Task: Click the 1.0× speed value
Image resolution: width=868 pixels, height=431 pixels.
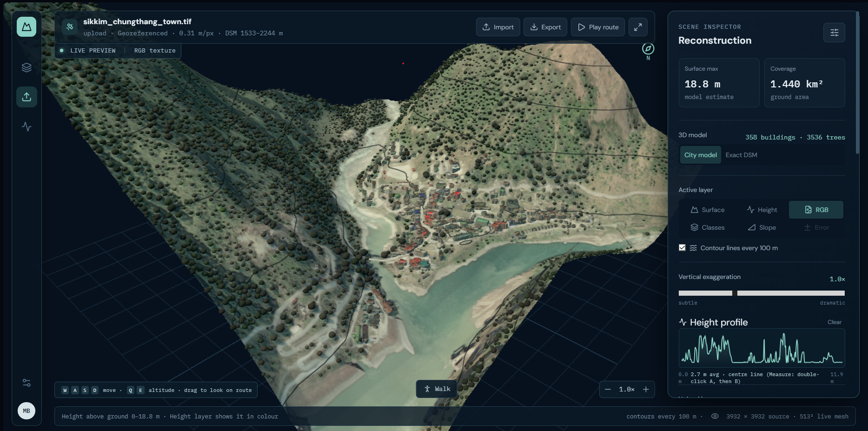Action: tap(627, 389)
